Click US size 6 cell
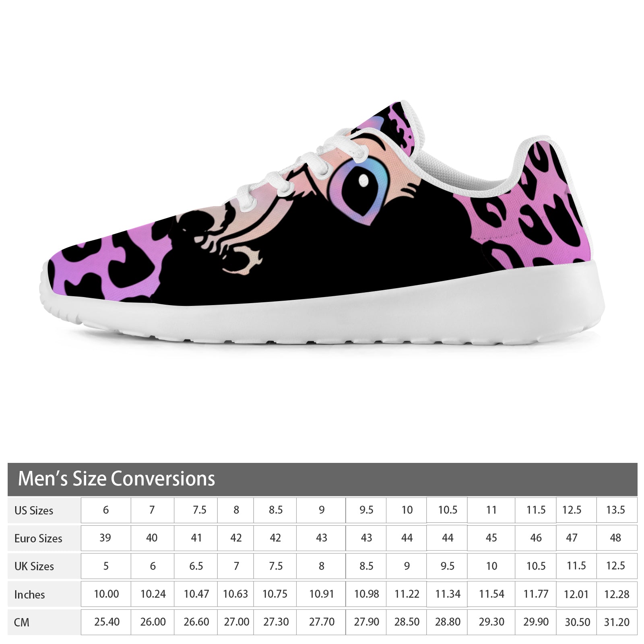 click(106, 510)
